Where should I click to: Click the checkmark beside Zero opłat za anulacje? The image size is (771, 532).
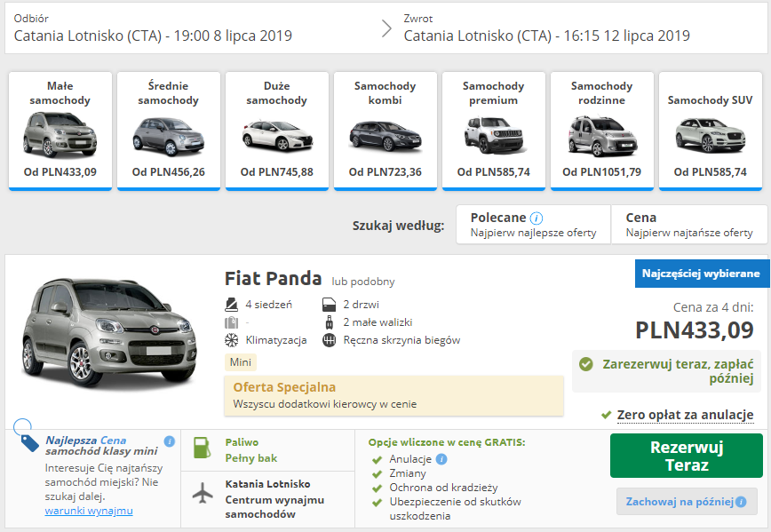607,415
